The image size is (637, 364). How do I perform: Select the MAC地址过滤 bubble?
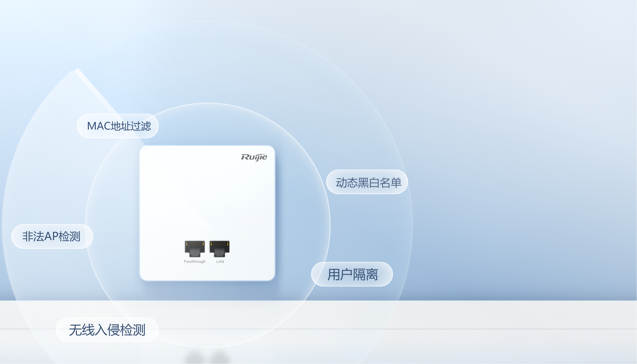(118, 126)
